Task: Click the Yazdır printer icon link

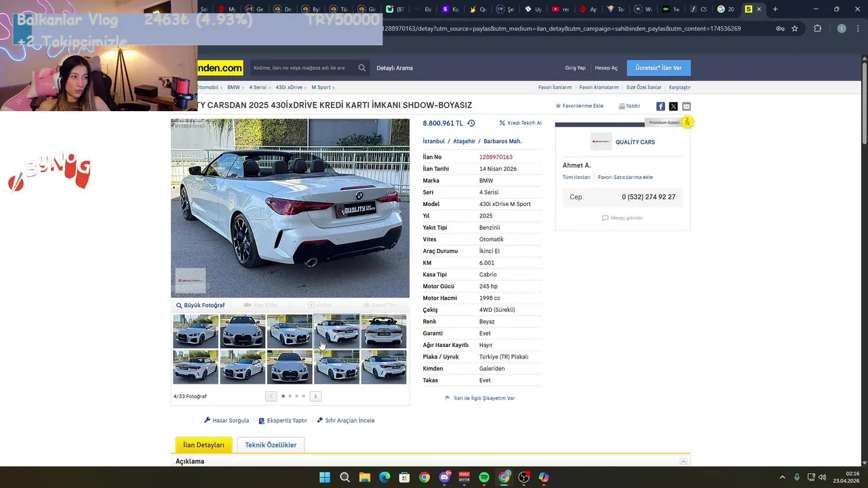Action: coord(629,106)
